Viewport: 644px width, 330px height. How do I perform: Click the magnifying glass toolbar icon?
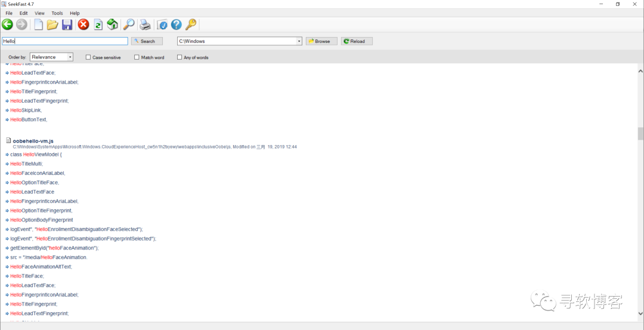pyautogui.click(x=129, y=24)
